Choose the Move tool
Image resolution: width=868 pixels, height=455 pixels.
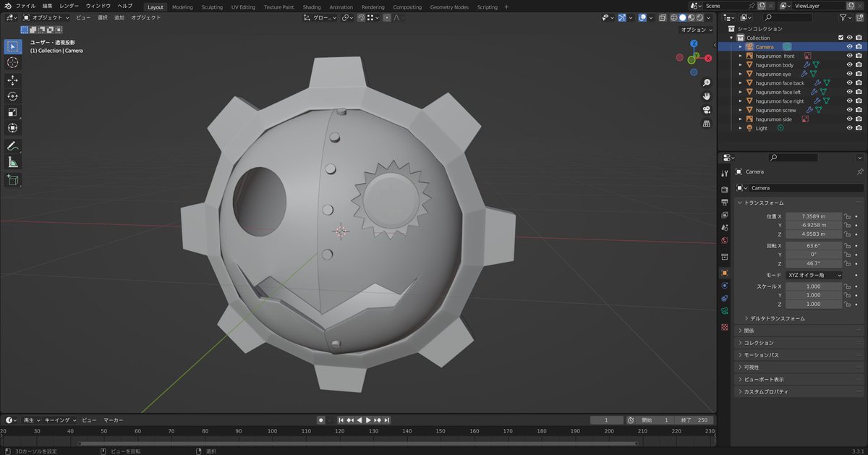13,80
